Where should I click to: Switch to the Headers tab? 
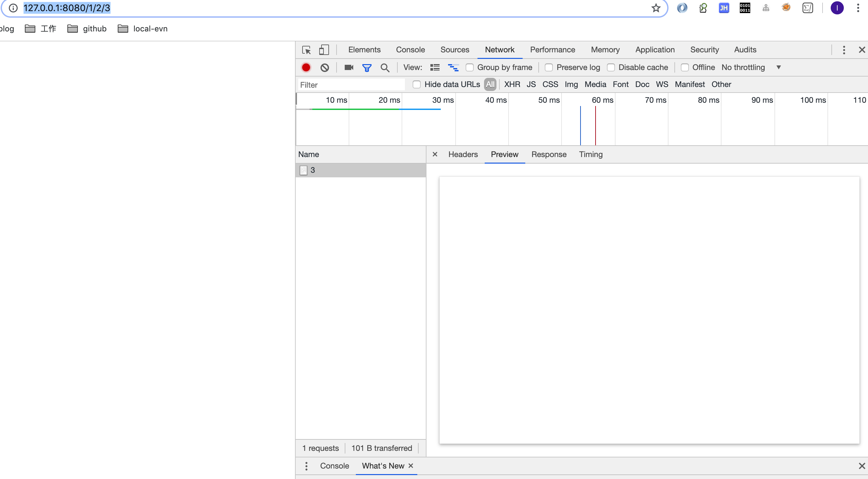[x=463, y=154]
